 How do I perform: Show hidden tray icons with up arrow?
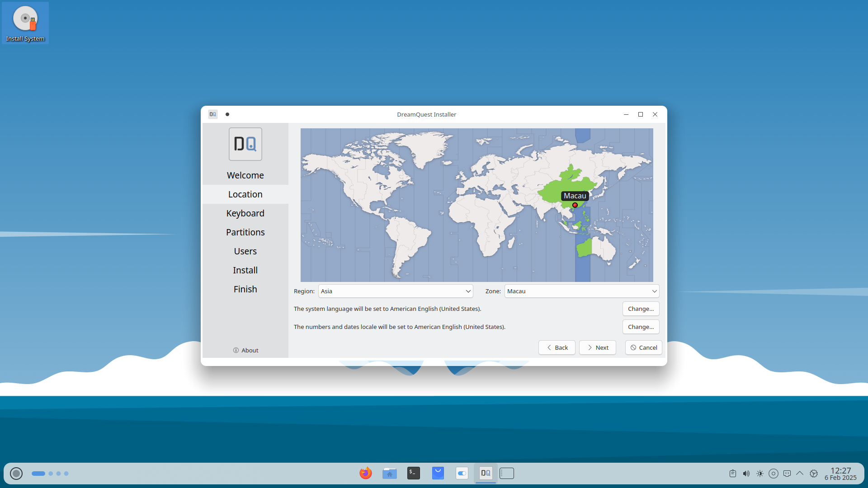(x=800, y=474)
